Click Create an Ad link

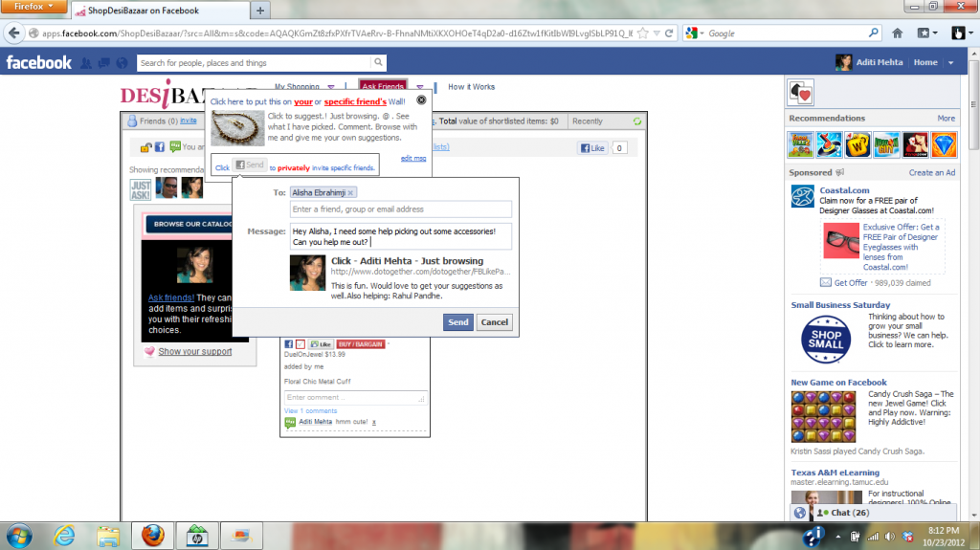click(x=932, y=172)
